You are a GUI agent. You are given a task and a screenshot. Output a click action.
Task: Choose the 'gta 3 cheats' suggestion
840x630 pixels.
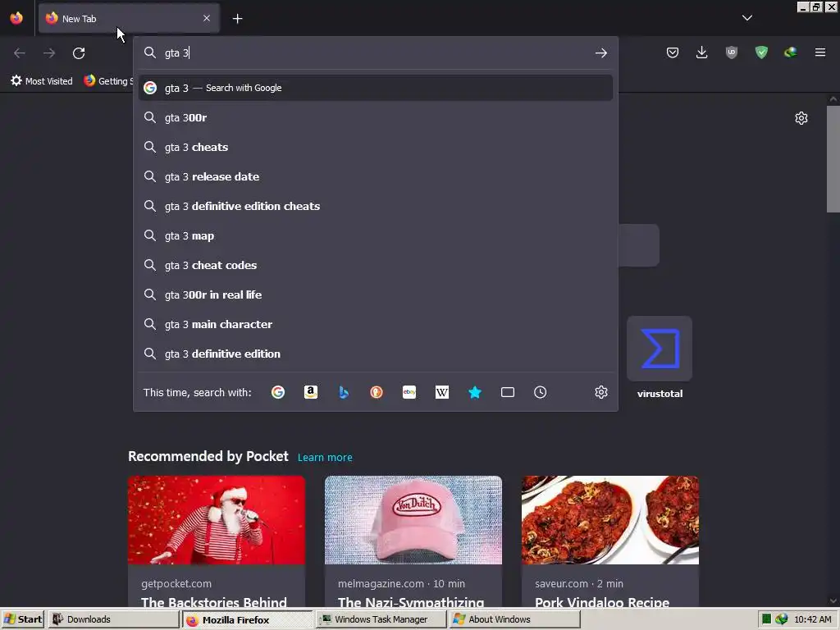coord(376,147)
